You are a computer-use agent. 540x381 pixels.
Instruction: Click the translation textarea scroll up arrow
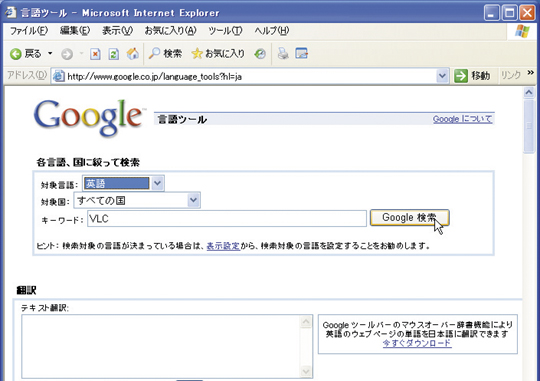306,322
